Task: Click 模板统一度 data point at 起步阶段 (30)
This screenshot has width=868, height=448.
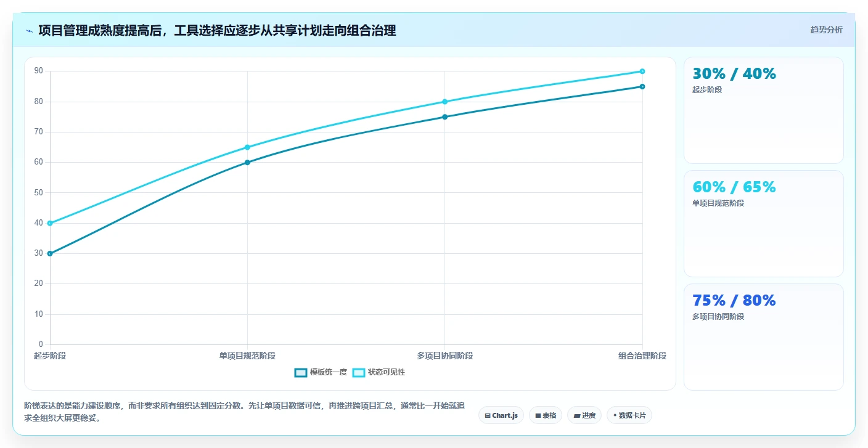Action: click(50, 253)
